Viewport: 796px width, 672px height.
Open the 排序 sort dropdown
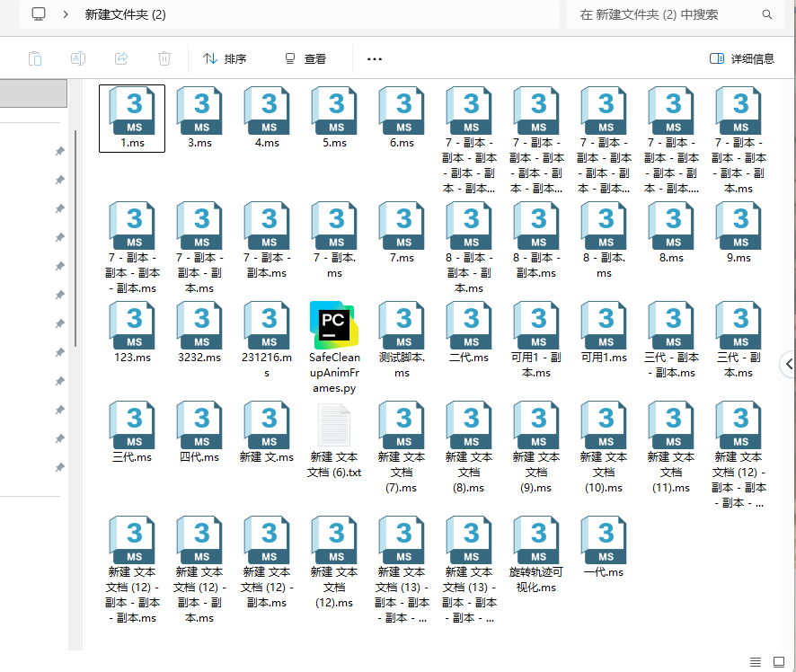(224, 58)
